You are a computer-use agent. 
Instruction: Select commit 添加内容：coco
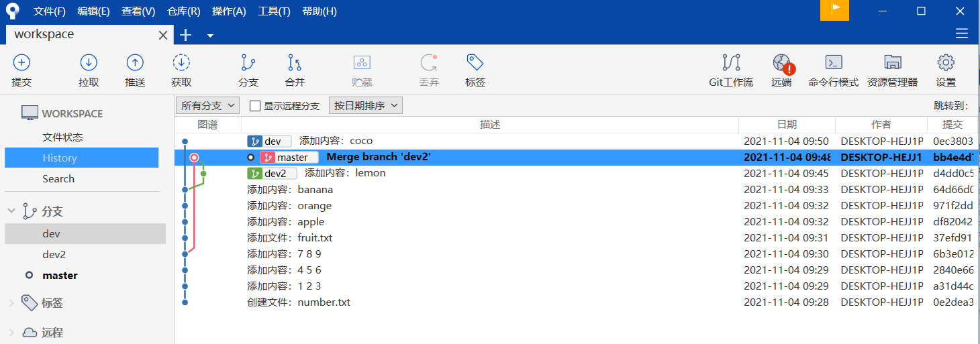point(576,141)
